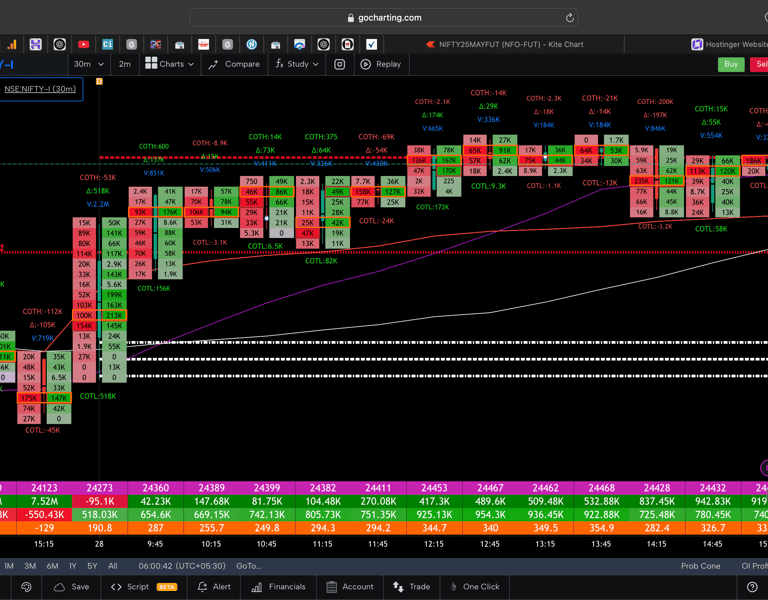Image resolution: width=768 pixels, height=600 pixels.
Task: Expand the Study dropdown arrow
Action: (315, 65)
